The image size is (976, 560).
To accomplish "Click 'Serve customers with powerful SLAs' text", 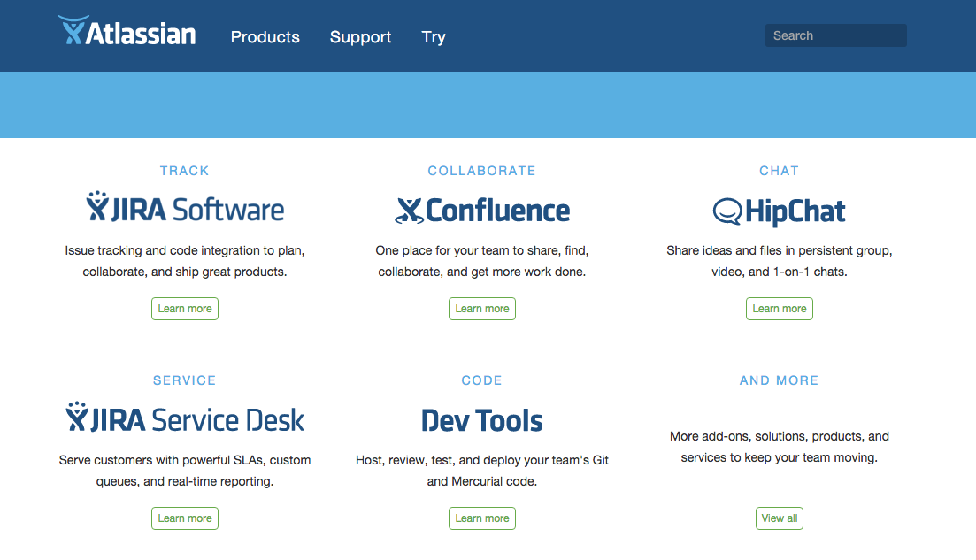I will click(185, 471).
